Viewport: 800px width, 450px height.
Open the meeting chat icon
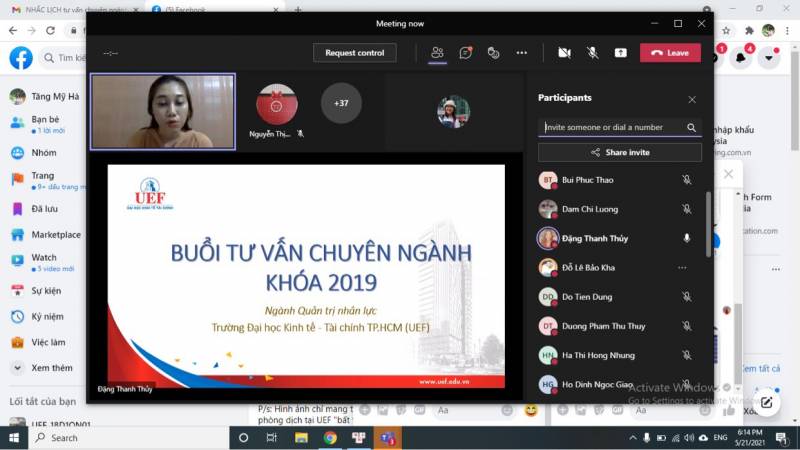465,53
